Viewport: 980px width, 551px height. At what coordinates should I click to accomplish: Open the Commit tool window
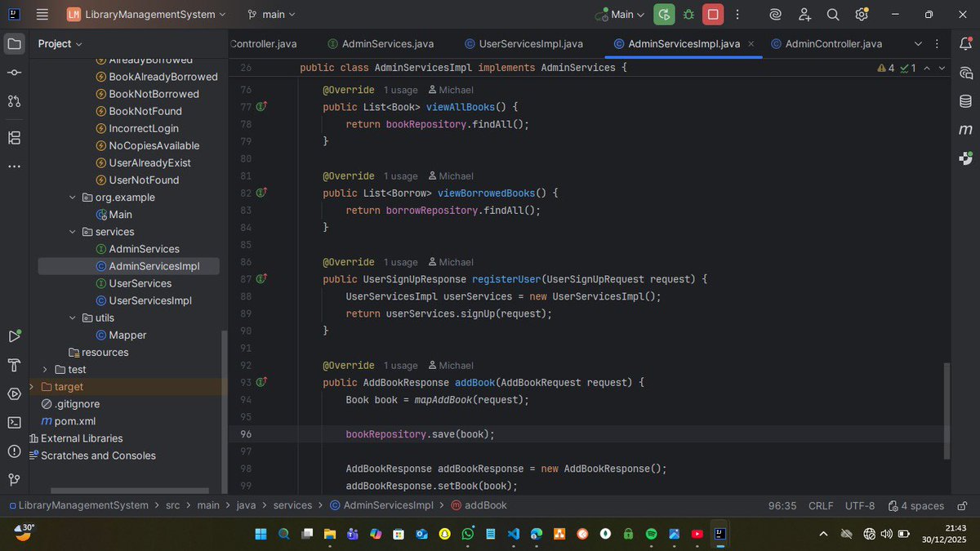tap(14, 73)
